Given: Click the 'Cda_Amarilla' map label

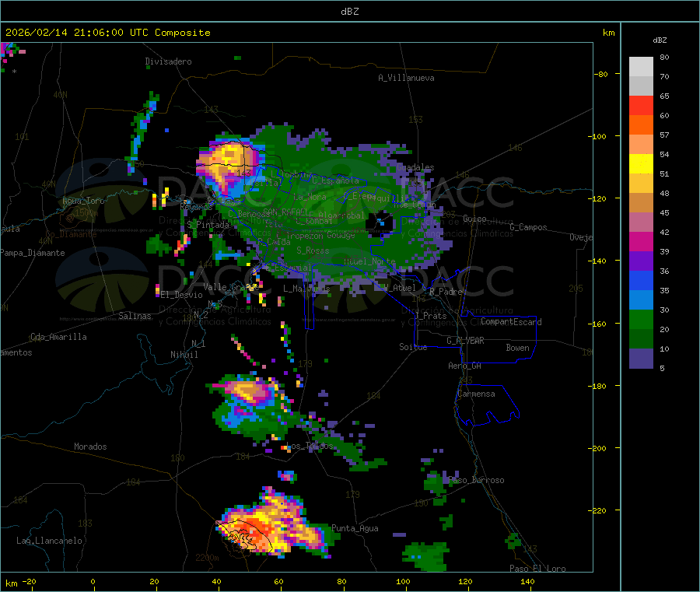Looking at the screenshot, I should [x=58, y=337].
